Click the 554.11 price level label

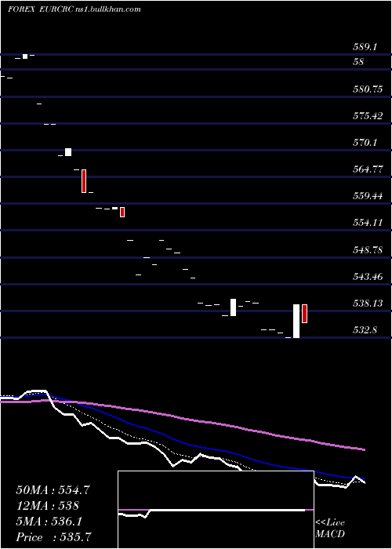tap(368, 222)
